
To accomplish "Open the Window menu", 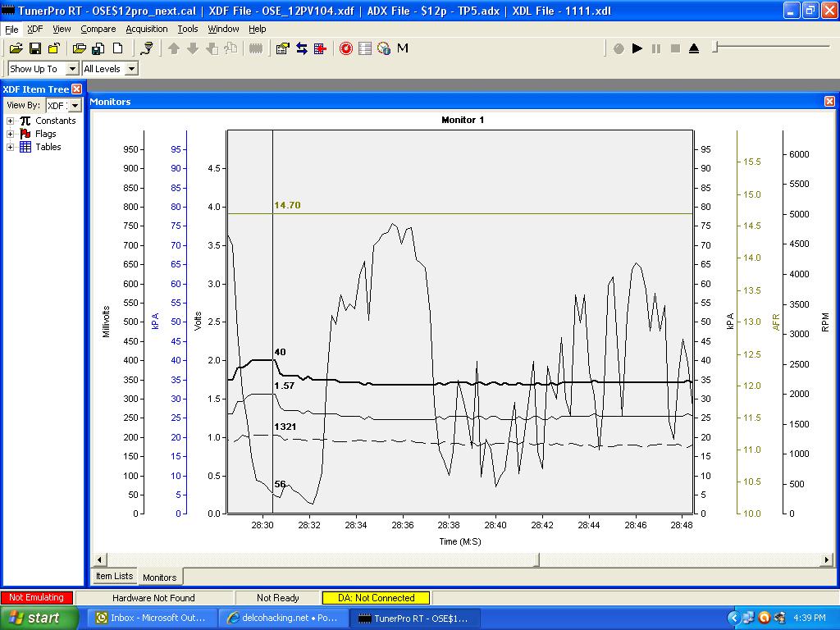I will [223, 29].
